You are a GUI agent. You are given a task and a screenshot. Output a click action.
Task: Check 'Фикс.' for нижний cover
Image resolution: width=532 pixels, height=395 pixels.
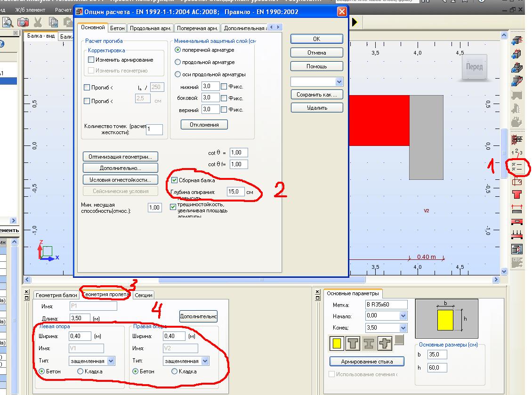click(x=224, y=87)
